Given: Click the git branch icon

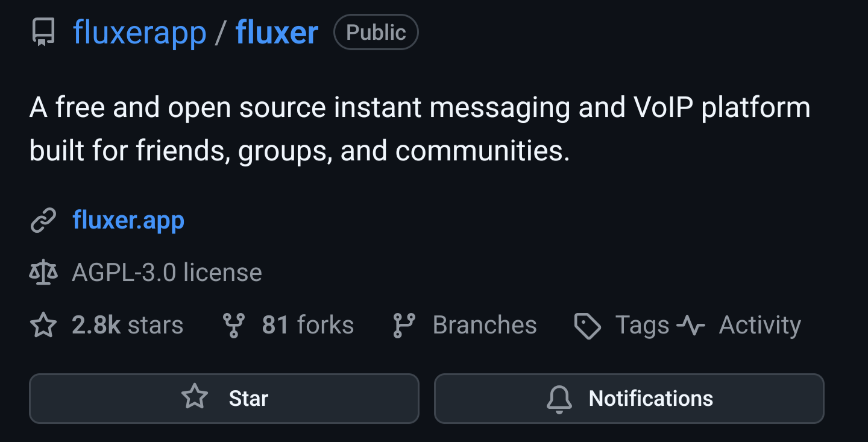Looking at the screenshot, I should (403, 326).
